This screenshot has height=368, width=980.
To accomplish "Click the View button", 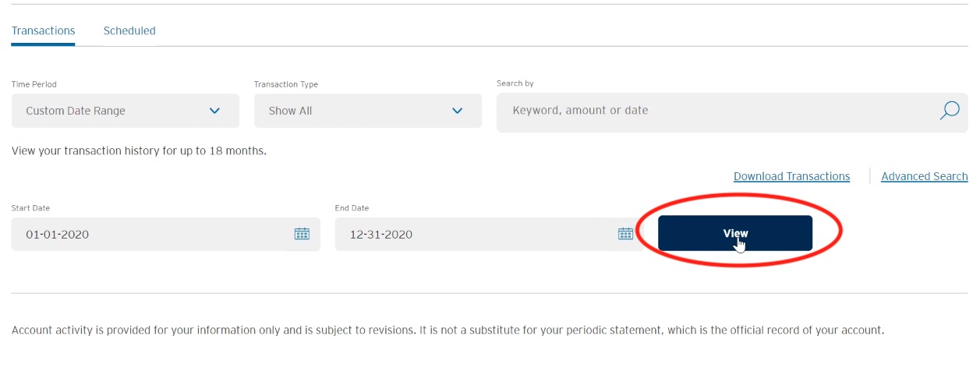I will tap(735, 233).
